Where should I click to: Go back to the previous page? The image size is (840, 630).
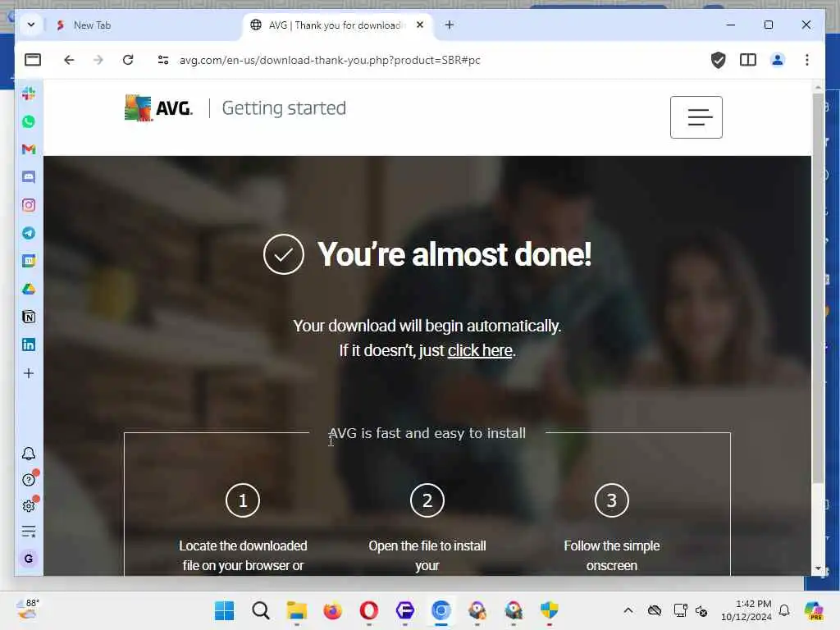(x=69, y=59)
